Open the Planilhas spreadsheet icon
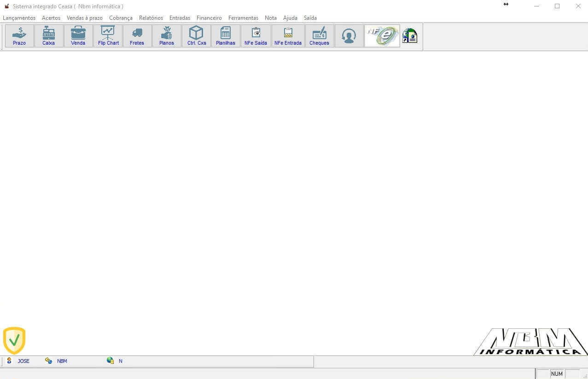The image size is (588, 379). pyautogui.click(x=226, y=36)
